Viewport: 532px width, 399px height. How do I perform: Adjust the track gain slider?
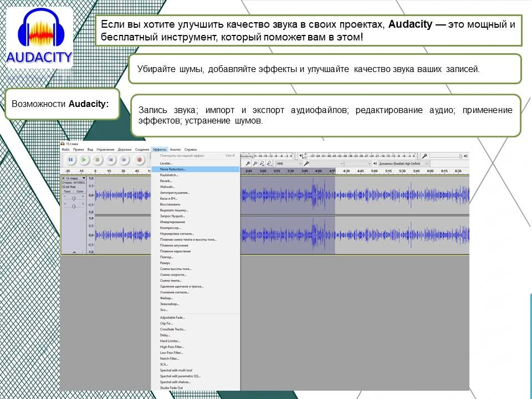pyautogui.click(x=74, y=198)
